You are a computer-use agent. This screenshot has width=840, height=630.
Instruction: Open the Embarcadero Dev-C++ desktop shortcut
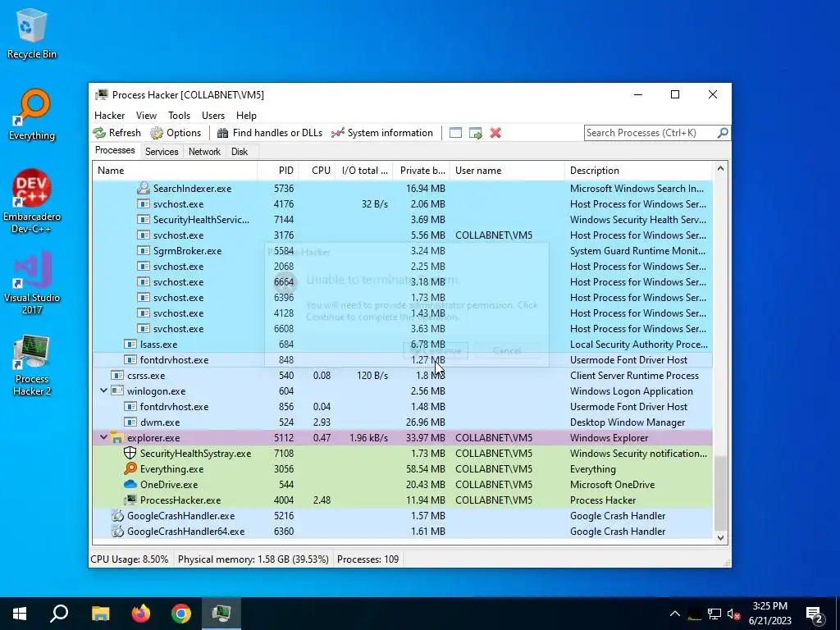pos(32,202)
